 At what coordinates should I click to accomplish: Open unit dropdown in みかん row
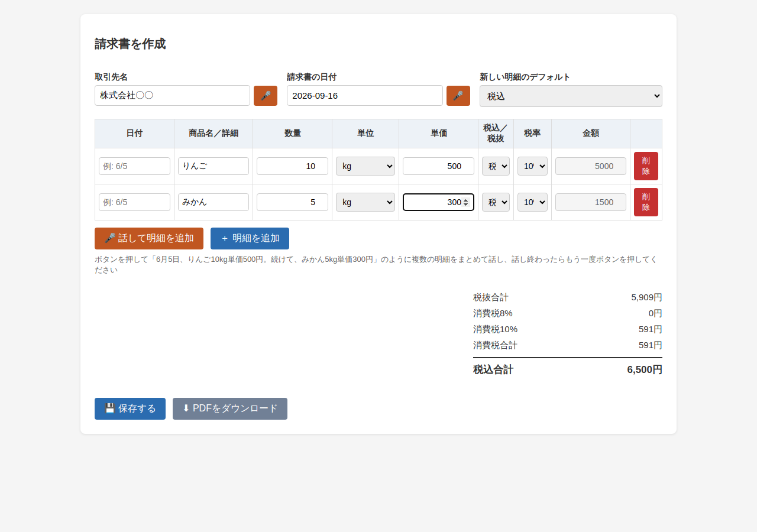pos(365,202)
